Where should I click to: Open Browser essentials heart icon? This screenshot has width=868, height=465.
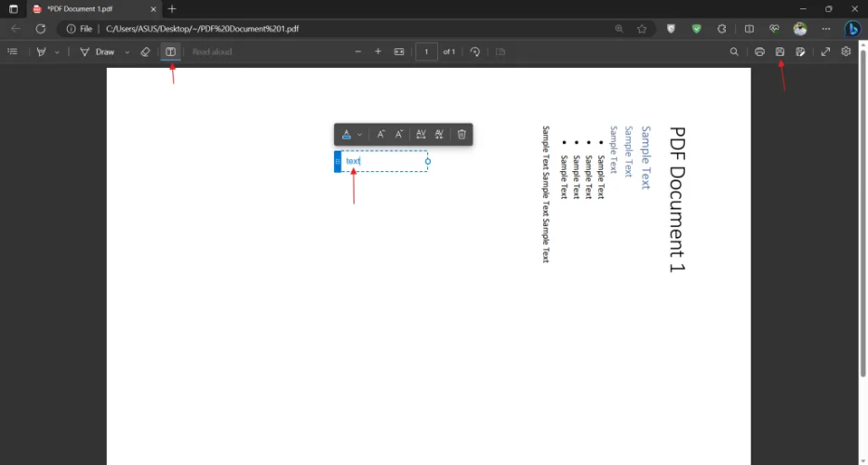[x=774, y=29]
